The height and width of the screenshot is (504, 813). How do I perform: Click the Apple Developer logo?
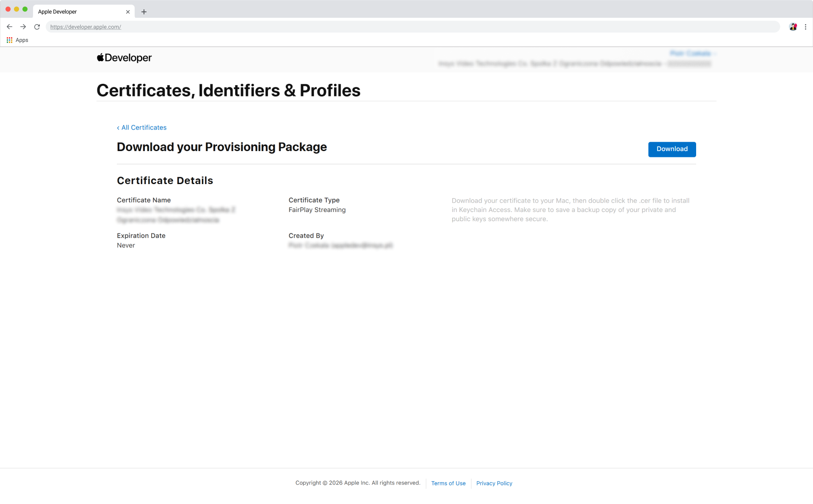click(x=124, y=58)
